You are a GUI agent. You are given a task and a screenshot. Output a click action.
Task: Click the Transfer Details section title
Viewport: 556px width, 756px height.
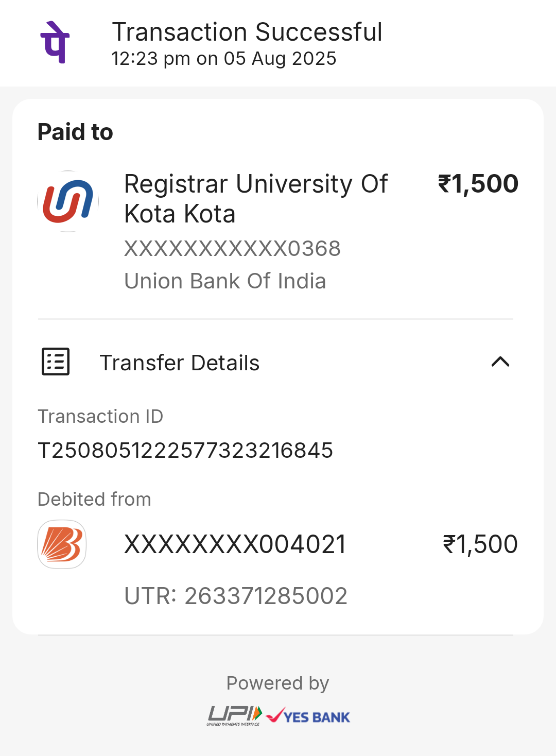click(179, 363)
